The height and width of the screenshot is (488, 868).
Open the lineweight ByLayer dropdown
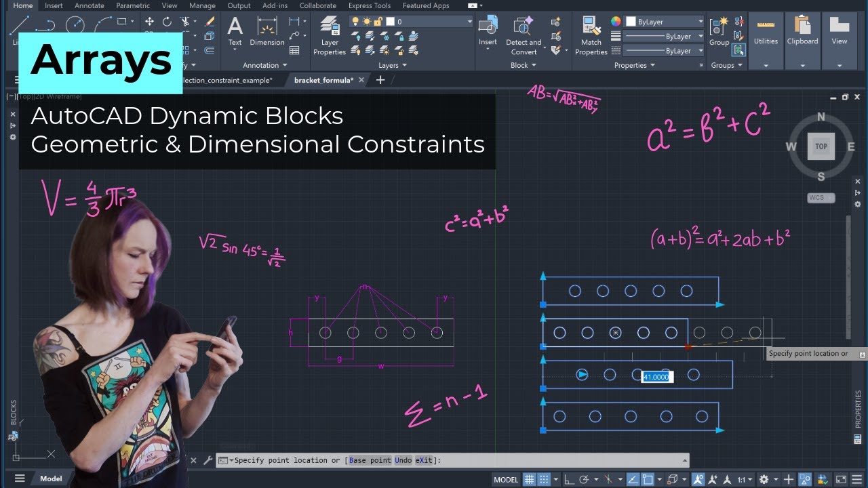click(664, 37)
